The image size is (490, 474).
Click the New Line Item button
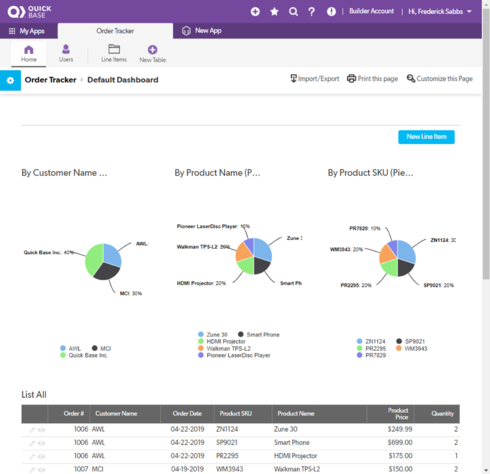coord(426,137)
